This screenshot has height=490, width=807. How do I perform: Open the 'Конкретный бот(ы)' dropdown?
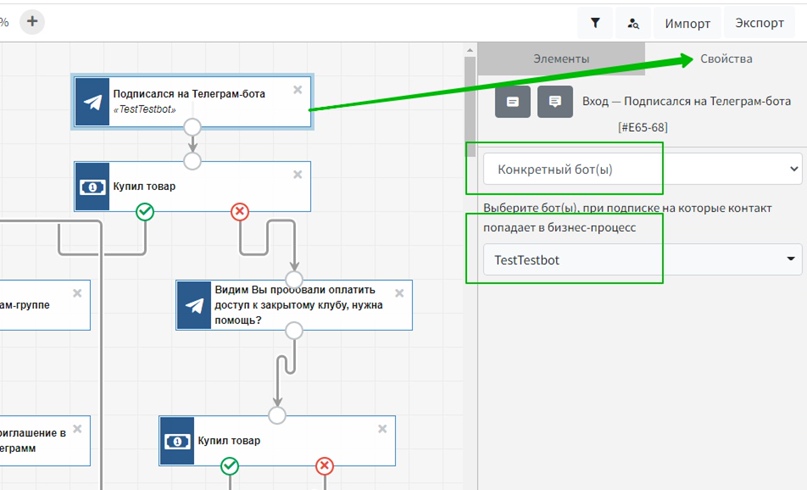pos(641,169)
